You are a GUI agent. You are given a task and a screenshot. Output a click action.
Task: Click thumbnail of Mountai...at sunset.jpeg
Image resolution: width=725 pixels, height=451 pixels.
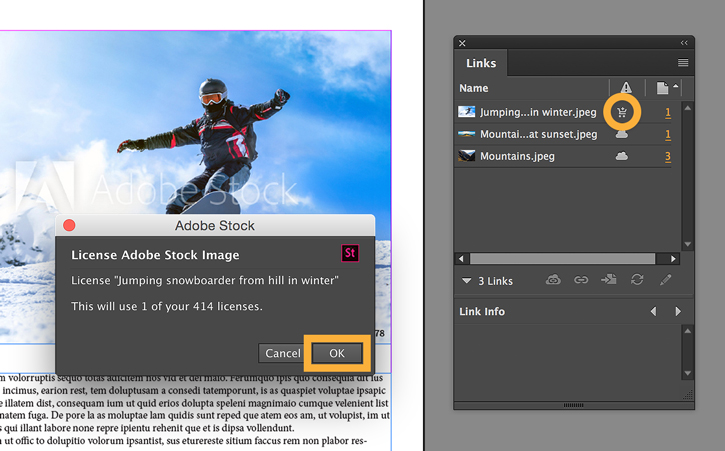[466, 134]
